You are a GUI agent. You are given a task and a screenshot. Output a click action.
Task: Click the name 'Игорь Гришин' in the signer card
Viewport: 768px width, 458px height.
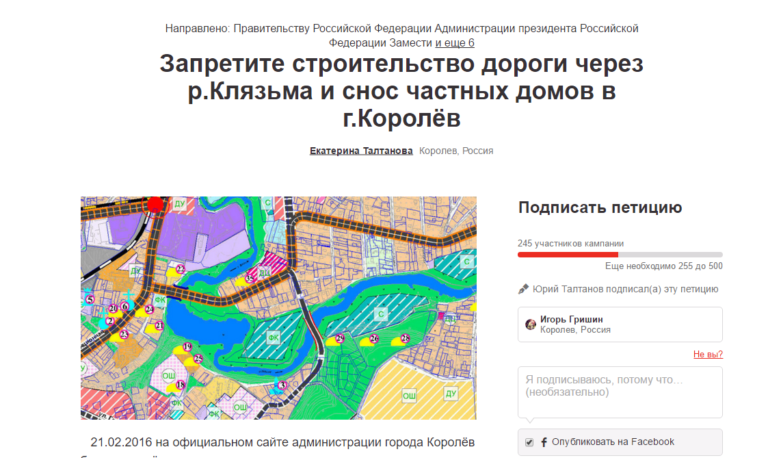[571, 319]
